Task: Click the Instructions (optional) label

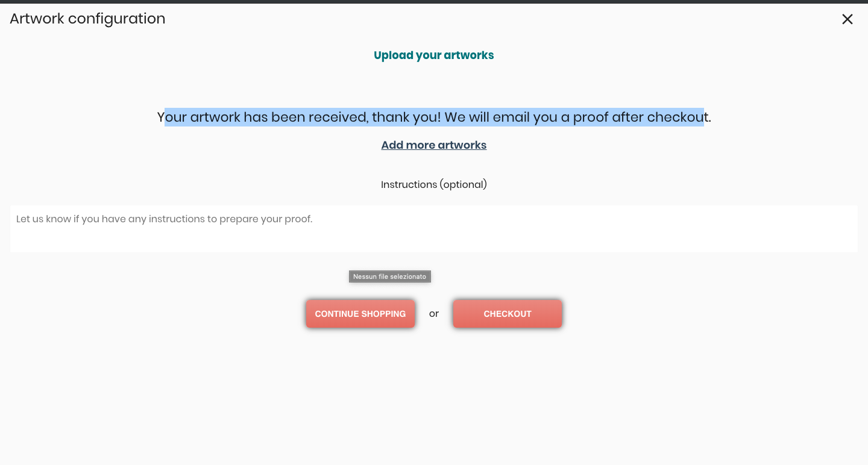Action: point(433,184)
